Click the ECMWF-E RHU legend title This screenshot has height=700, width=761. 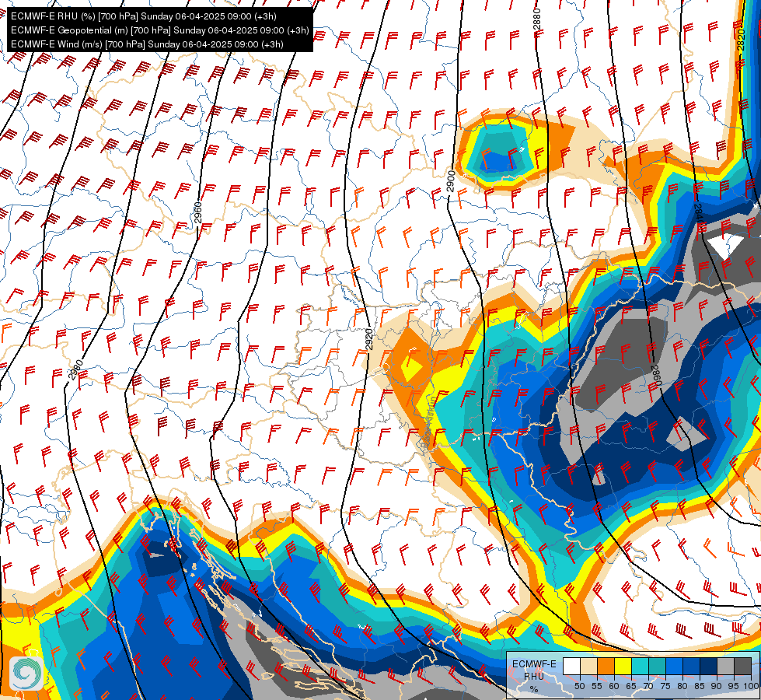click(x=534, y=670)
